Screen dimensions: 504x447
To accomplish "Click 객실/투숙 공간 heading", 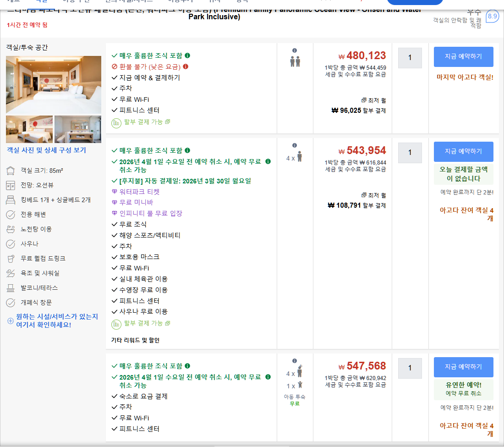I will 27,48.
